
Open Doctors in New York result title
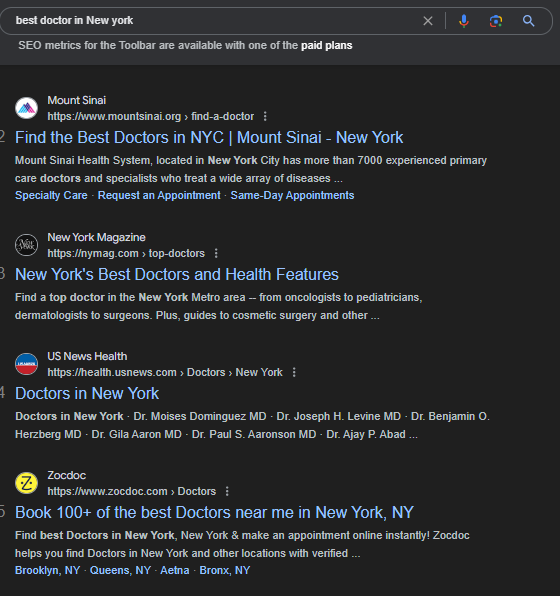87,393
